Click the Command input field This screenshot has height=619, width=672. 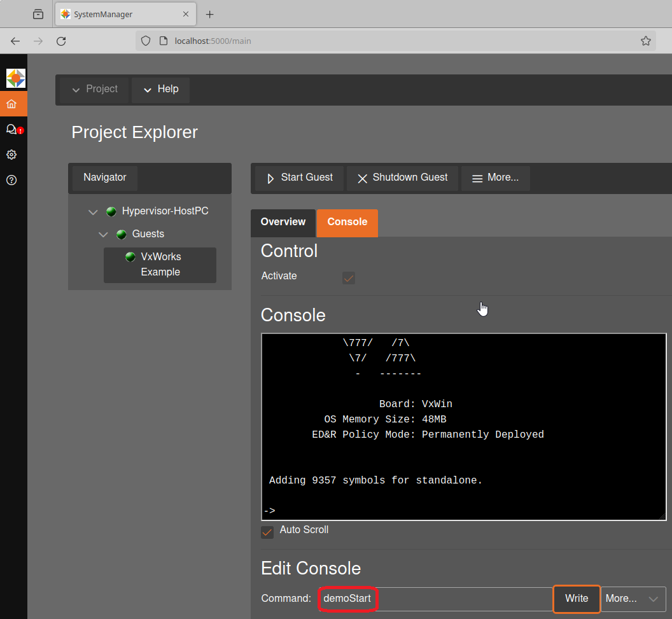[435, 599]
